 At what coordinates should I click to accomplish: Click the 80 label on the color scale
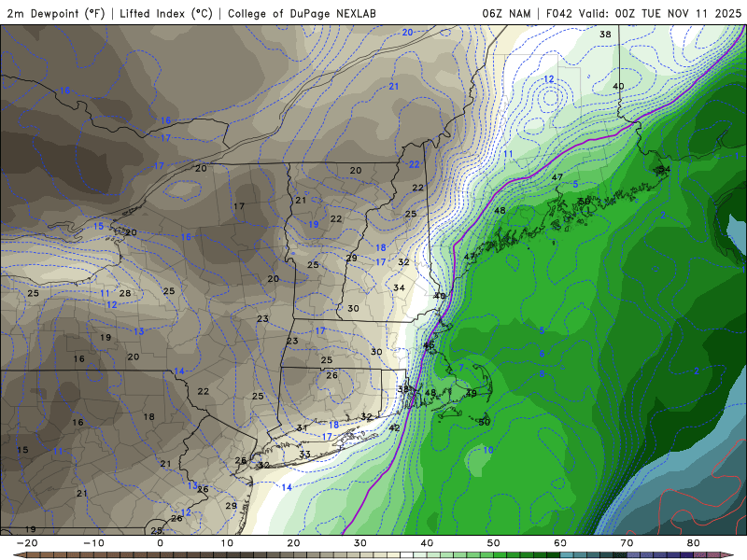click(694, 543)
